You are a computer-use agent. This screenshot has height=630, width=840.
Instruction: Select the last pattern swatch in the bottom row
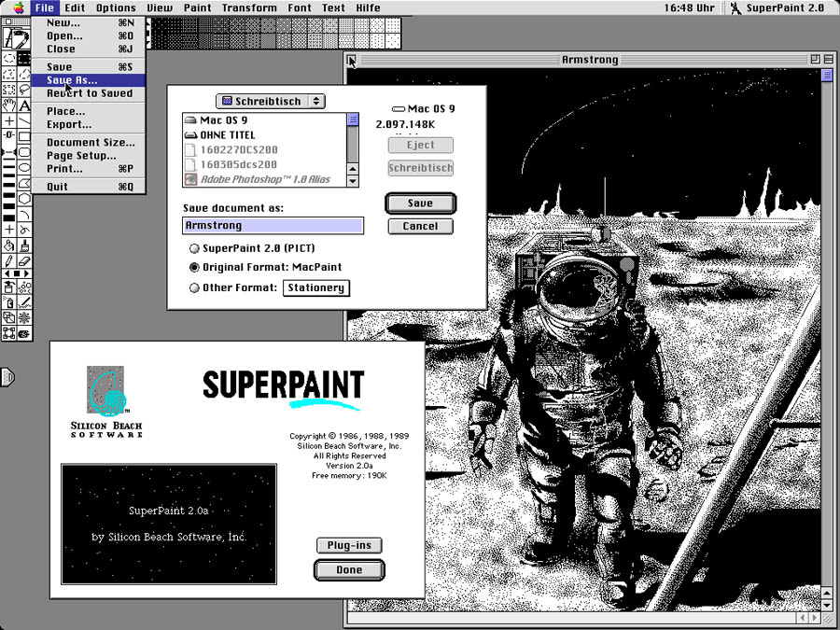[393, 41]
